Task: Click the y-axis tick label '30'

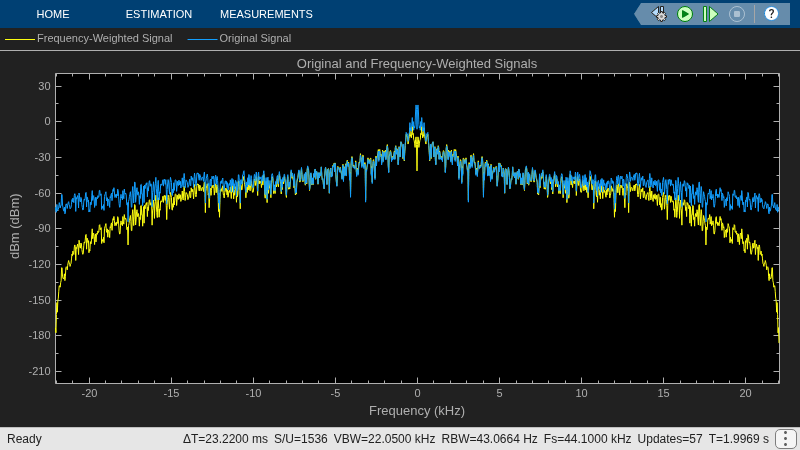Action: point(44,86)
